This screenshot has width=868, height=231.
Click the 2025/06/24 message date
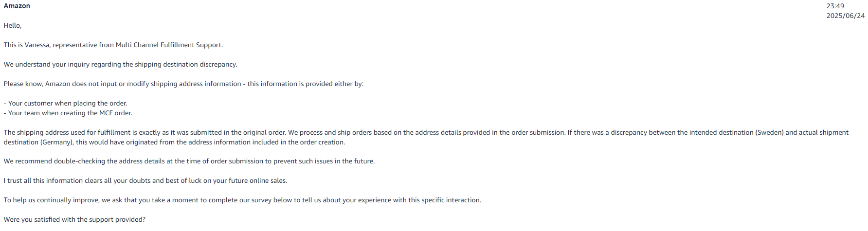point(846,16)
